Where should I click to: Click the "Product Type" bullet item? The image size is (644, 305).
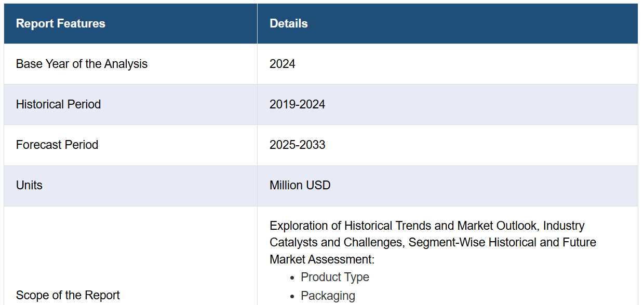pos(335,277)
